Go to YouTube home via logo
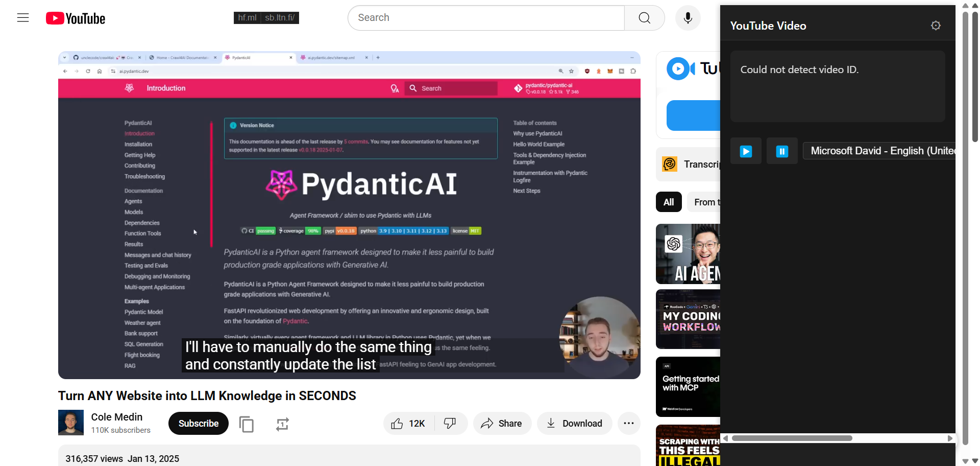The height and width of the screenshot is (466, 980). pyautogui.click(x=76, y=18)
